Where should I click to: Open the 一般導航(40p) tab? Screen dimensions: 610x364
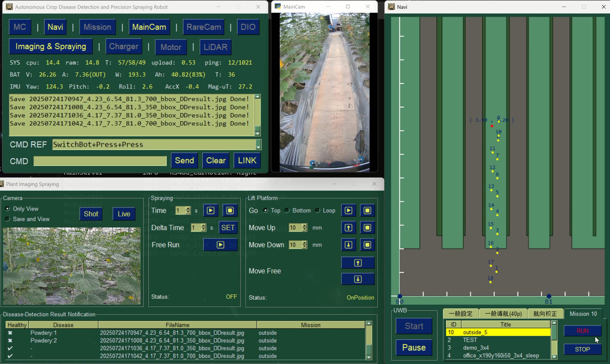(x=503, y=314)
